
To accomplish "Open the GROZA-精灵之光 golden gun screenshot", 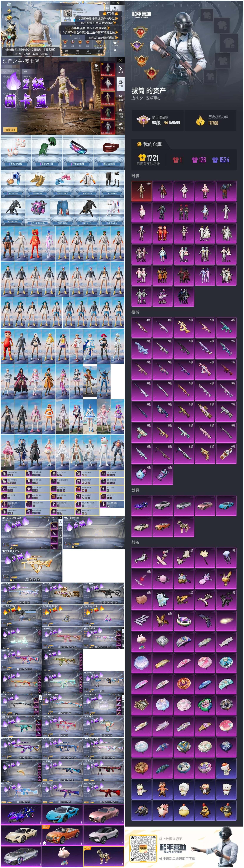I will pos(31,566).
